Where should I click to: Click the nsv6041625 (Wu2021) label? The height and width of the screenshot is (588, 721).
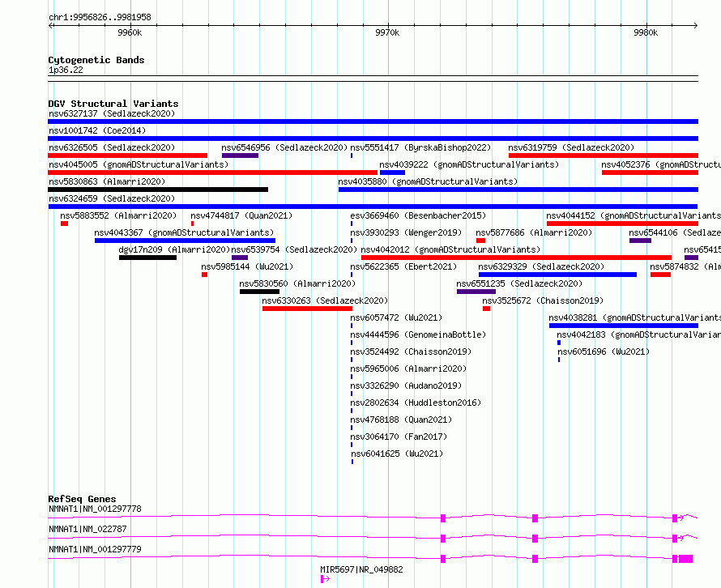(397, 454)
